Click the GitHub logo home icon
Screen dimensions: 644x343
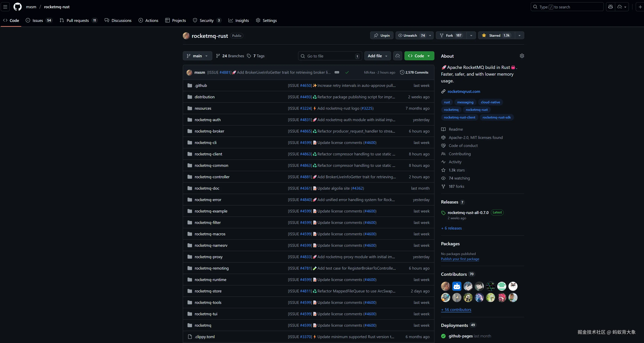[18, 7]
